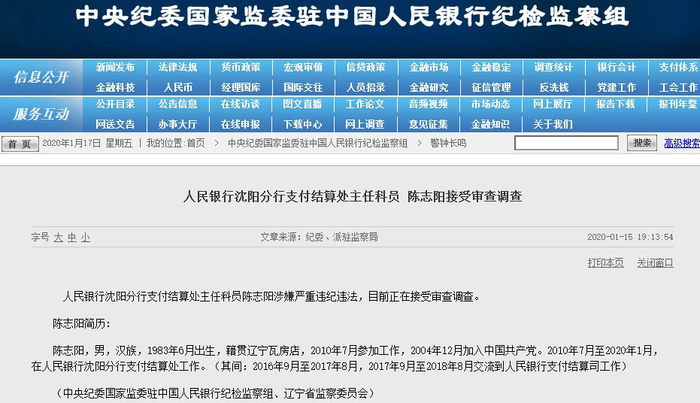The image size is (700, 403).
Task: Set font size to 小
Action: [86, 237]
